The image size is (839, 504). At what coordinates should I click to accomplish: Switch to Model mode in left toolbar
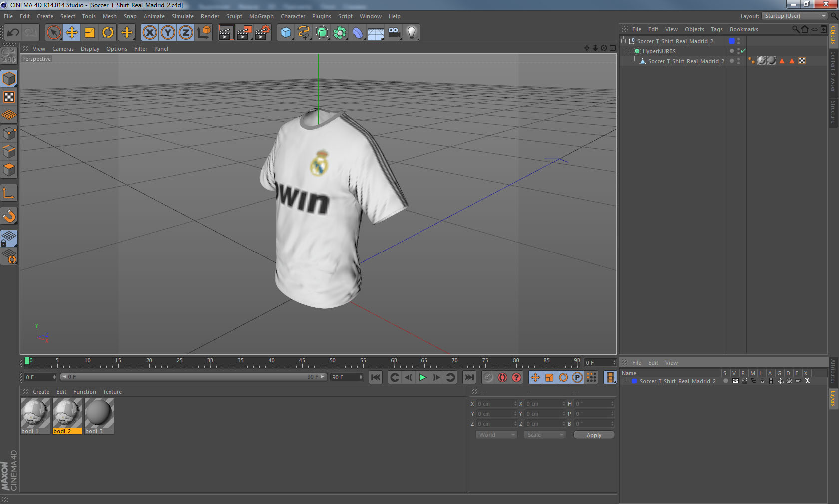click(9, 79)
